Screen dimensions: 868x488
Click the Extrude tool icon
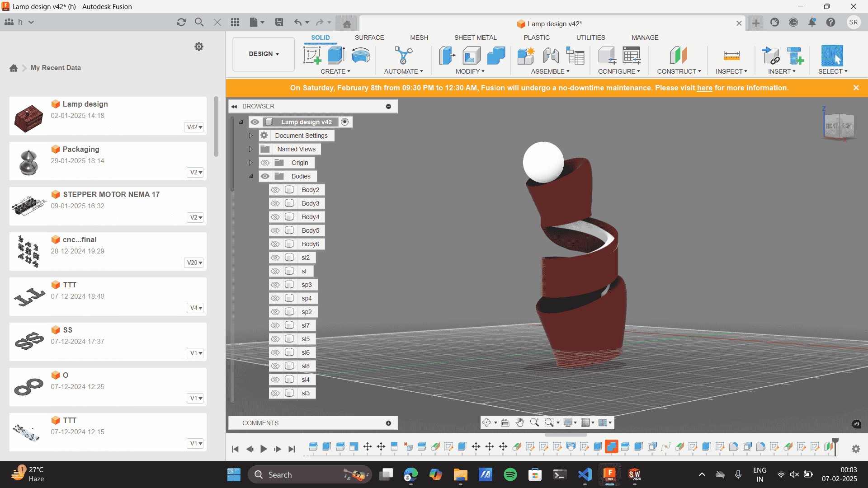point(336,55)
